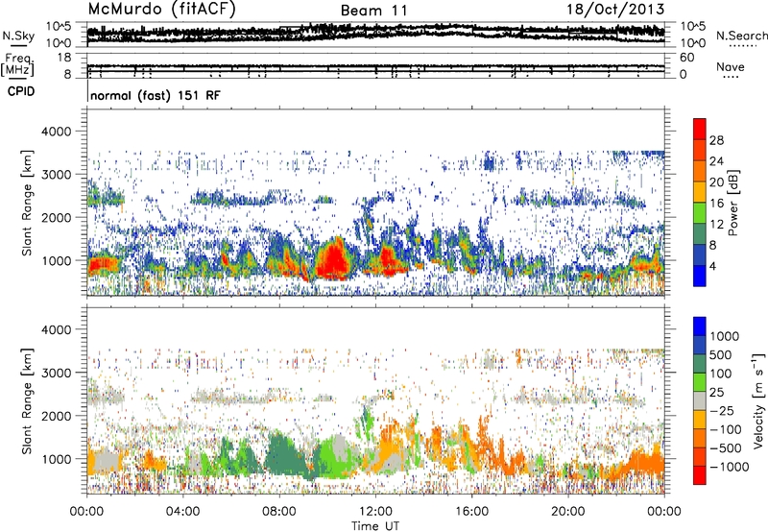Click the 08:00 time tick label
Image resolution: width=768 pixels, height=532 pixels.
[x=279, y=512]
